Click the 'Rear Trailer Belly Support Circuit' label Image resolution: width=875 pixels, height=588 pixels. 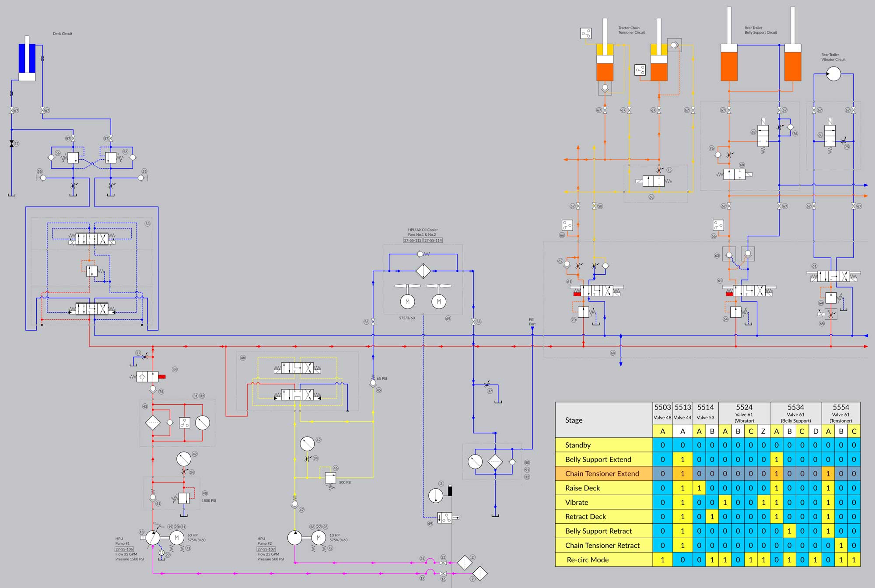pos(761,30)
